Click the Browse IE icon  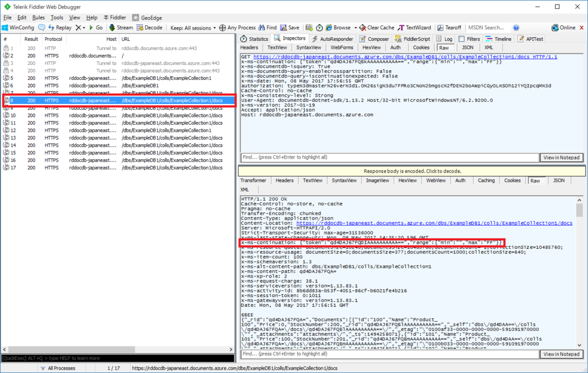(329, 28)
